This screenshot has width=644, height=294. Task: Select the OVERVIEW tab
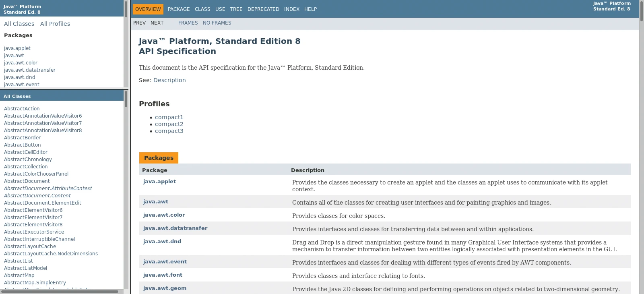click(148, 9)
